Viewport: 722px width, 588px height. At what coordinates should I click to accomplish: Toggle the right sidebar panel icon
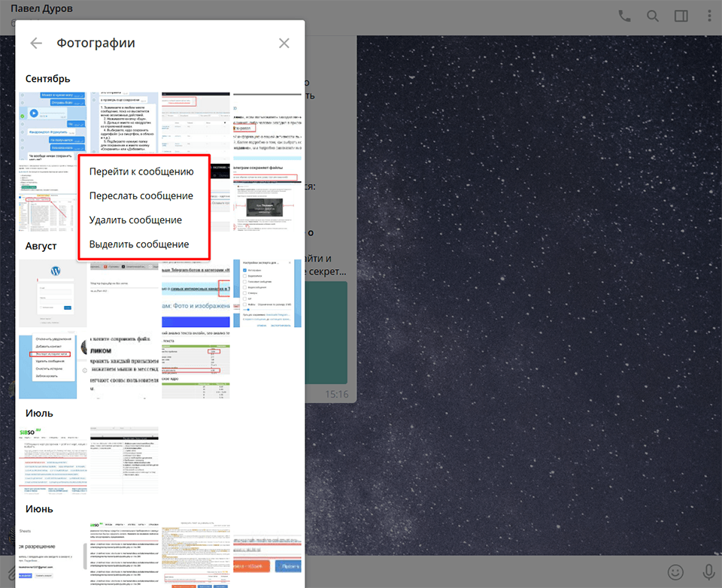pos(681,16)
